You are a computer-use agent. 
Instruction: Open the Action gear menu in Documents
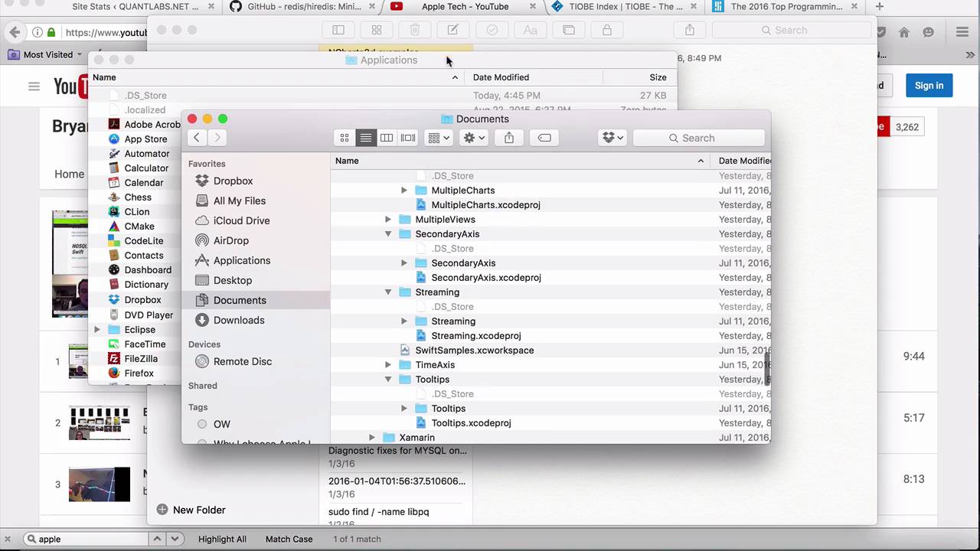(x=475, y=138)
